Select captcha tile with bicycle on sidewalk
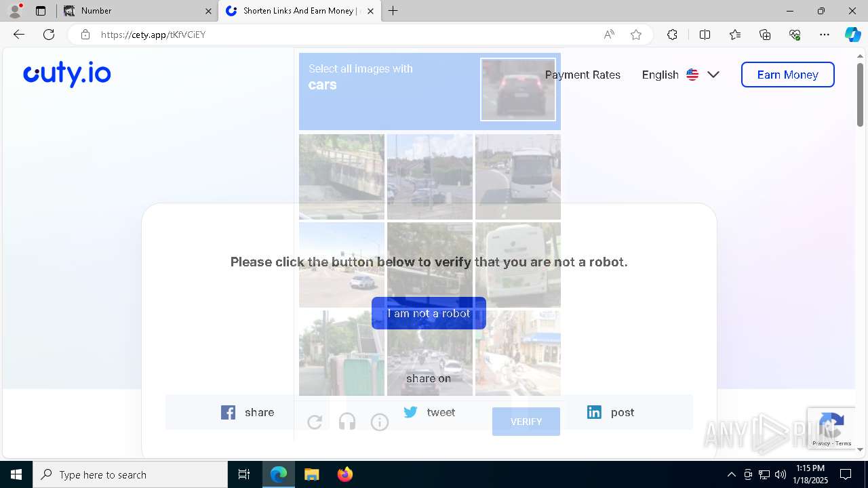This screenshot has height=488, width=868. 518,353
